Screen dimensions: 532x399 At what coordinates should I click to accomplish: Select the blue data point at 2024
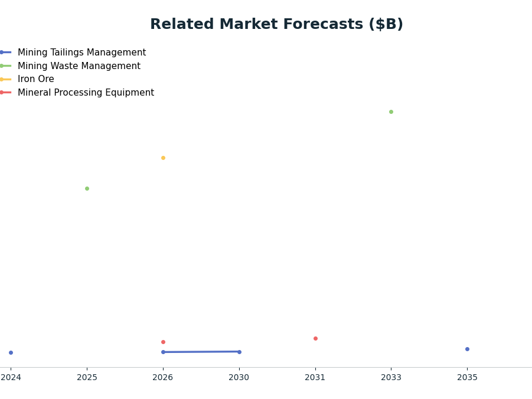[11, 353]
